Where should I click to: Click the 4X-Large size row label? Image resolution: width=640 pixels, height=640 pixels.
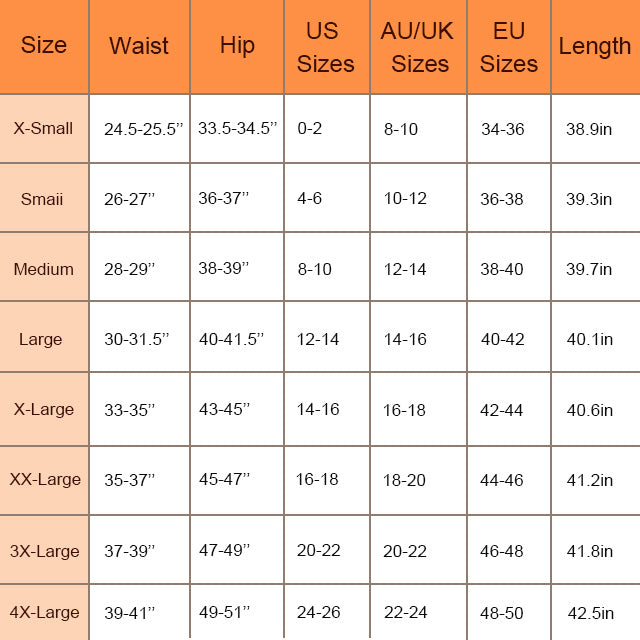click(x=44, y=610)
